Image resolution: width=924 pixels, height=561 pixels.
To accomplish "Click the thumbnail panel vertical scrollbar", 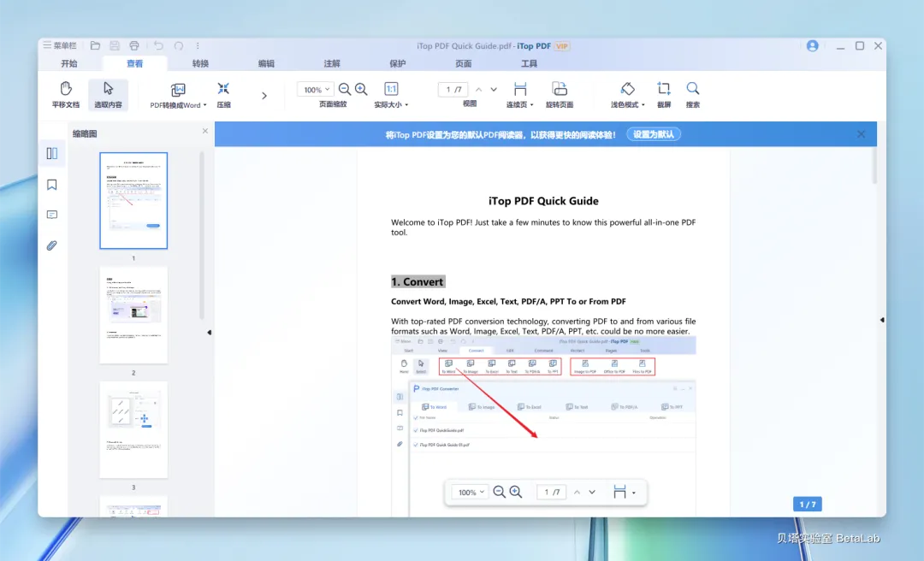I will (x=202, y=236).
